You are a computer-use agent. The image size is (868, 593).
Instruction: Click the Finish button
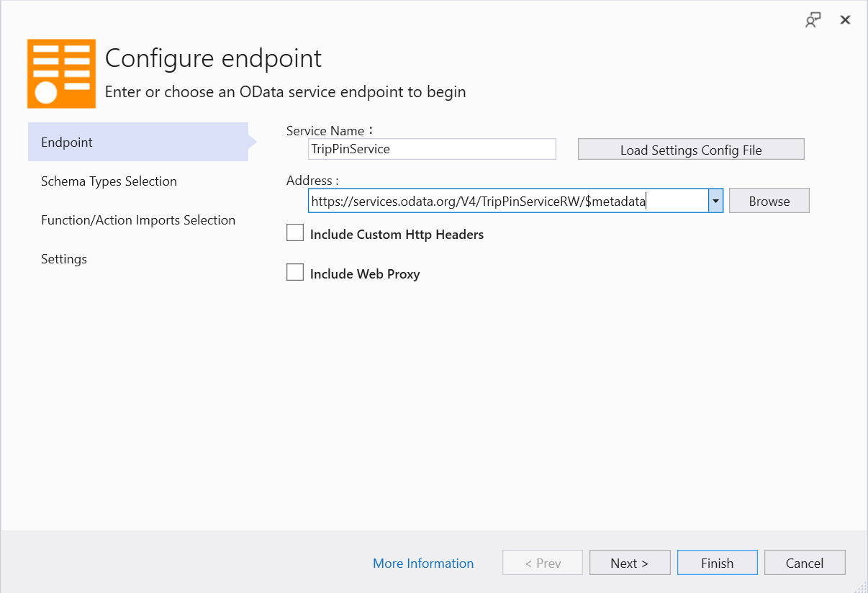tap(718, 563)
